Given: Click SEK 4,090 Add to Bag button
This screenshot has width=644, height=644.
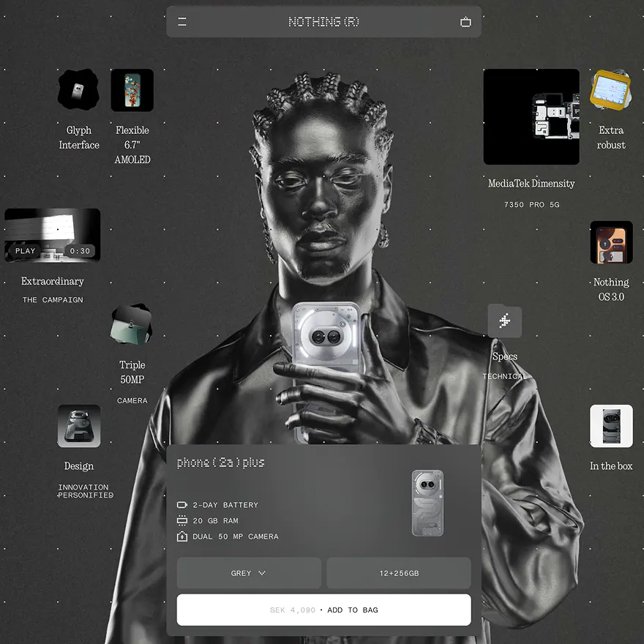Looking at the screenshot, I should pyautogui.click(x=323, y=610).
